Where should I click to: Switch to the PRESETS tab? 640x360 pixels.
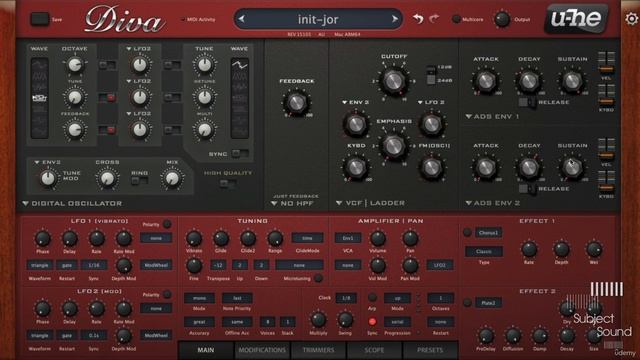[x=430, y=350]
